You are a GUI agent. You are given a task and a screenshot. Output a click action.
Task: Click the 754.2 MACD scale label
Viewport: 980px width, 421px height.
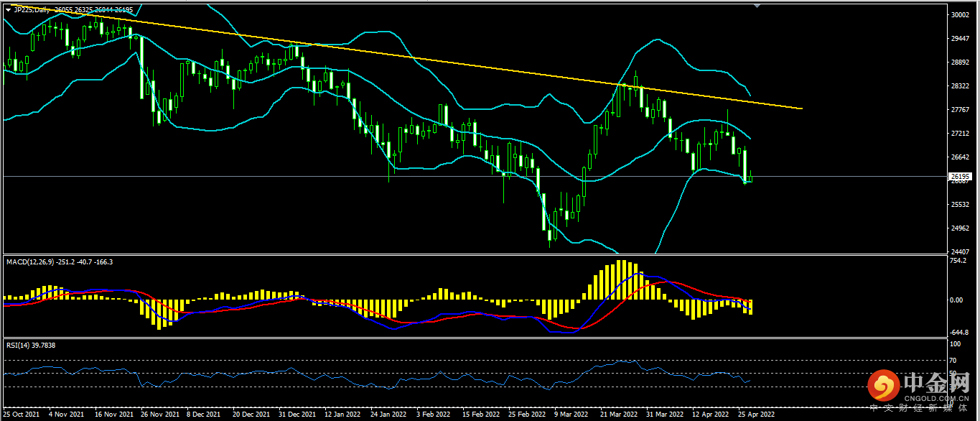click(x=957, y=262)
